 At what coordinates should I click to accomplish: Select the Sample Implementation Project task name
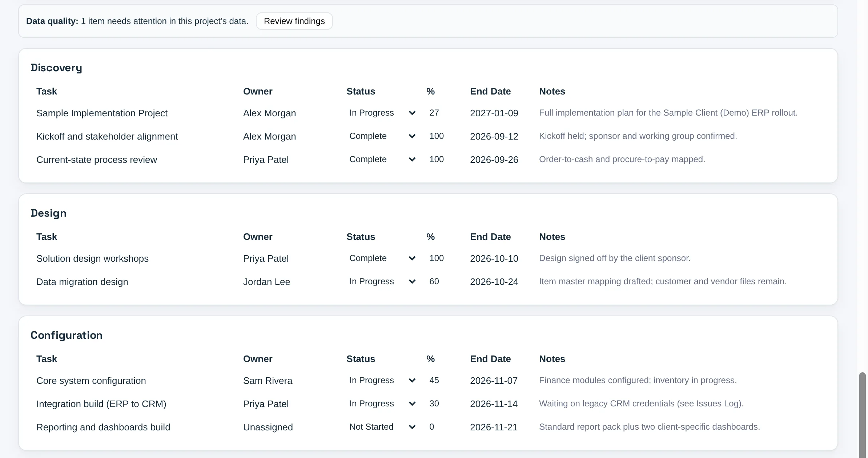click(102, 113)
